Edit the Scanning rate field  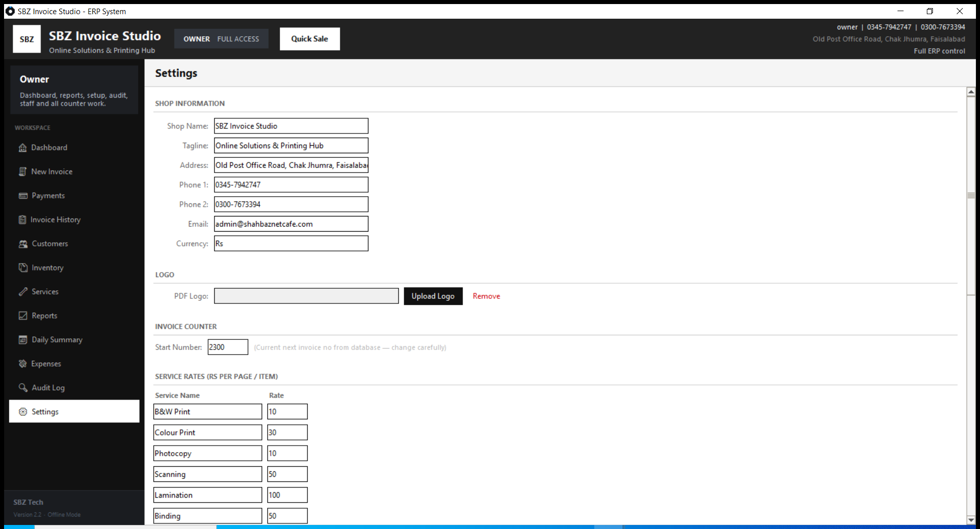(287, 474)
